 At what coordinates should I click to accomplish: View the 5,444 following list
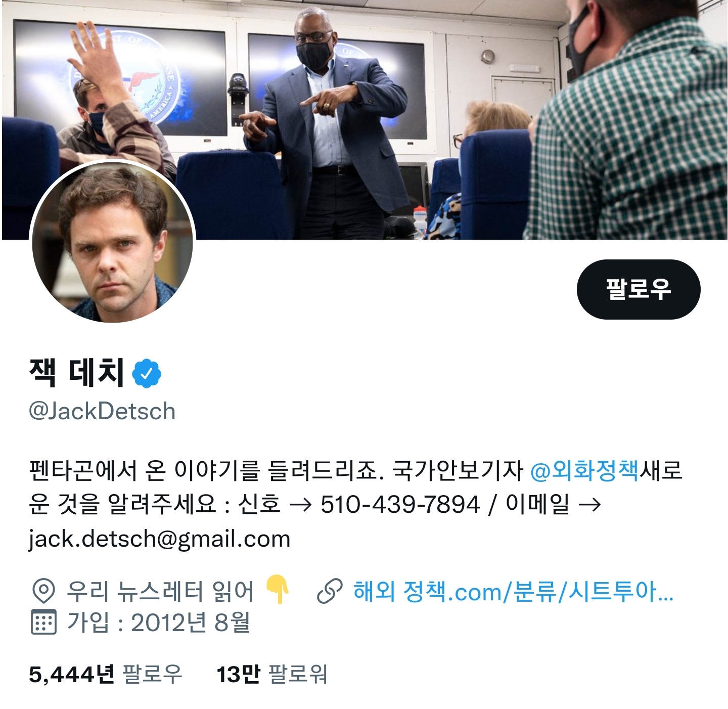coord(105,674)
